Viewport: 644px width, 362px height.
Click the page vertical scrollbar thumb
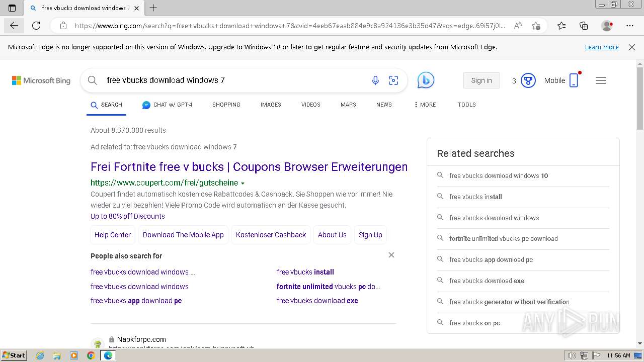click(x=640, y=98)
